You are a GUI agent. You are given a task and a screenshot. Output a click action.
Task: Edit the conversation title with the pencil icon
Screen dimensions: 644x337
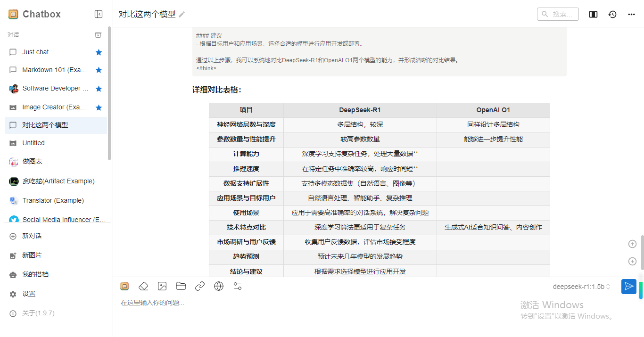182,15
